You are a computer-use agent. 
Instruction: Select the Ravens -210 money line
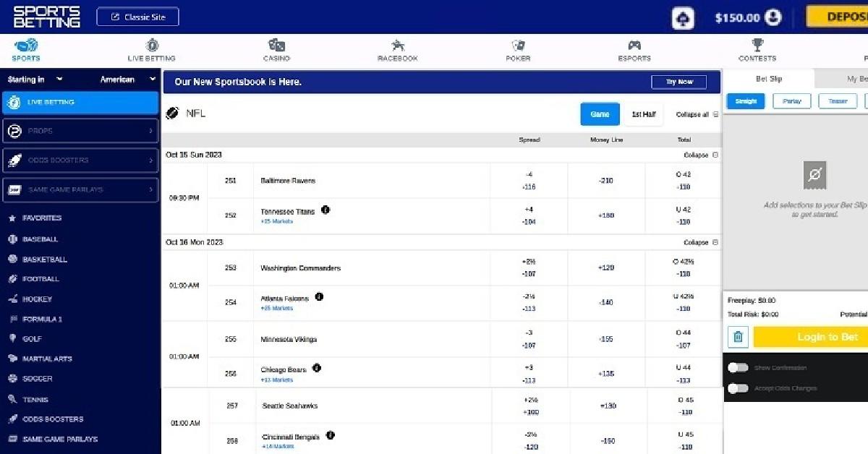click(608, 181)
